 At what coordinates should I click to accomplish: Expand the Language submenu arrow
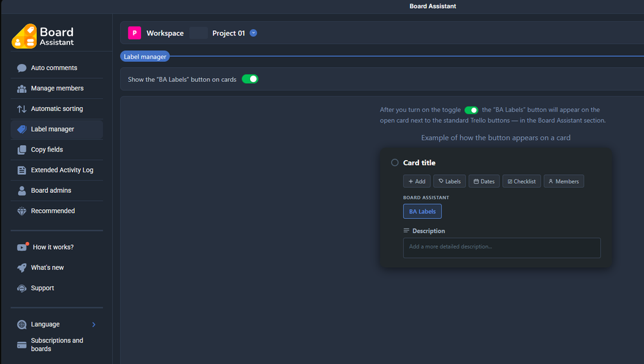pos(93,325)
